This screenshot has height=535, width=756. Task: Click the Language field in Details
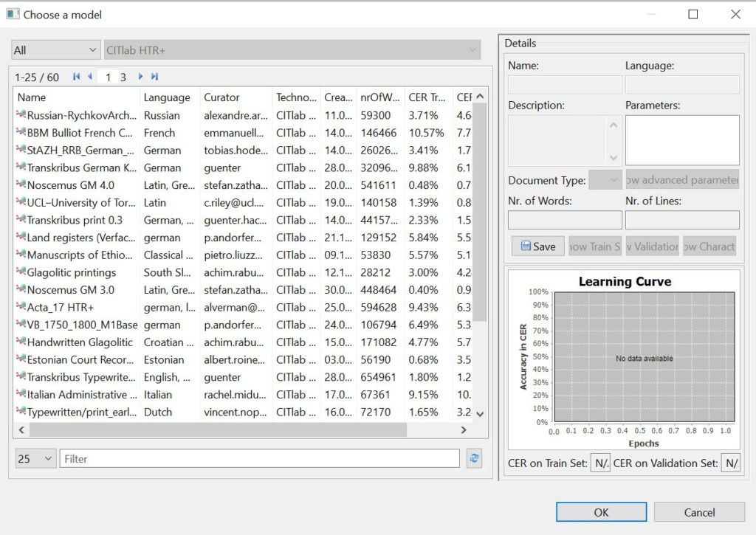coord(682,84)
